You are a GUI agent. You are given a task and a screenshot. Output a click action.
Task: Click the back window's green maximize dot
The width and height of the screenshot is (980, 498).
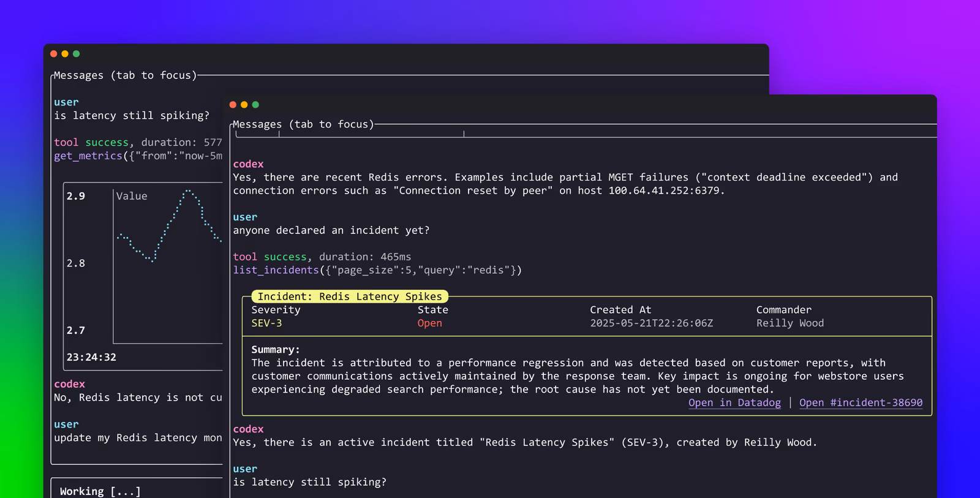click(x=77, y=54)
